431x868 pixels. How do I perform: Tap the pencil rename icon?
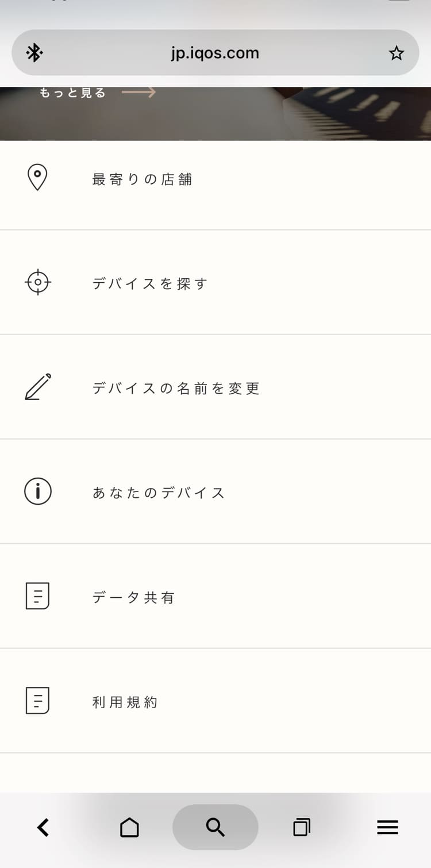click(38, 387)
